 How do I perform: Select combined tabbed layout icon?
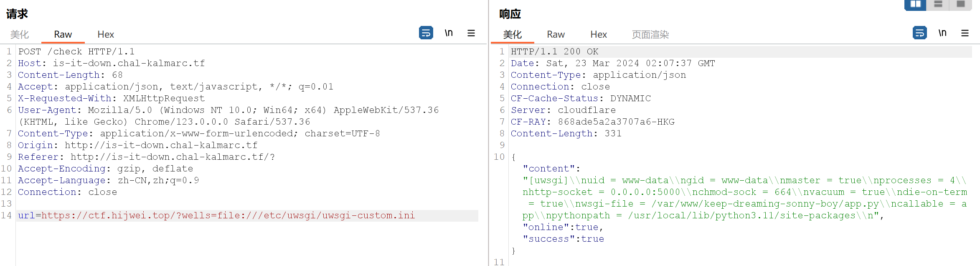(x=960, y=5)
